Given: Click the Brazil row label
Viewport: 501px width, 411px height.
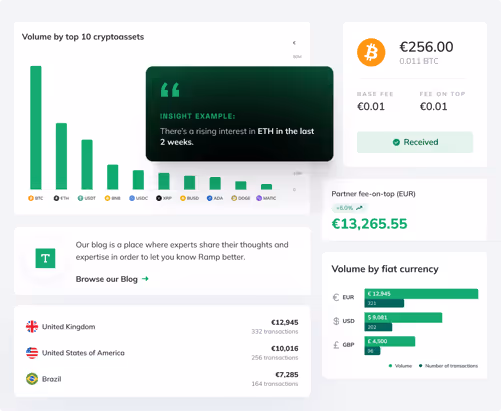Looking at the screenshot, I should 52,379.
